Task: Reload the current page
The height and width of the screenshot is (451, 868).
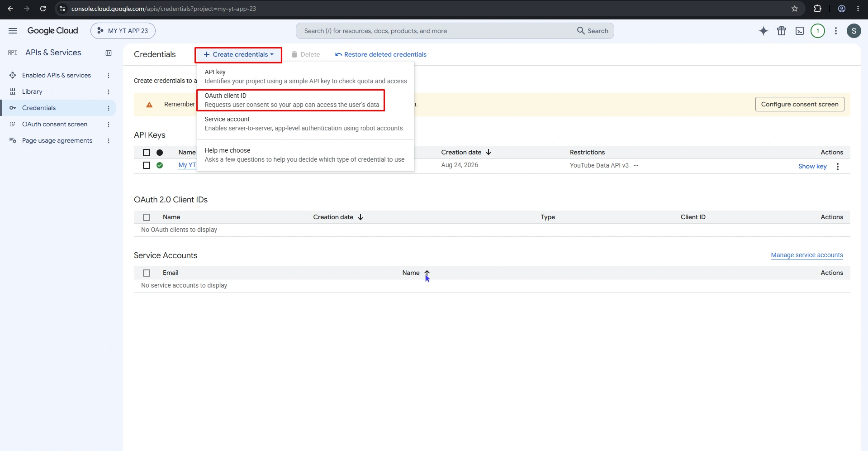Action: (43, 9)
